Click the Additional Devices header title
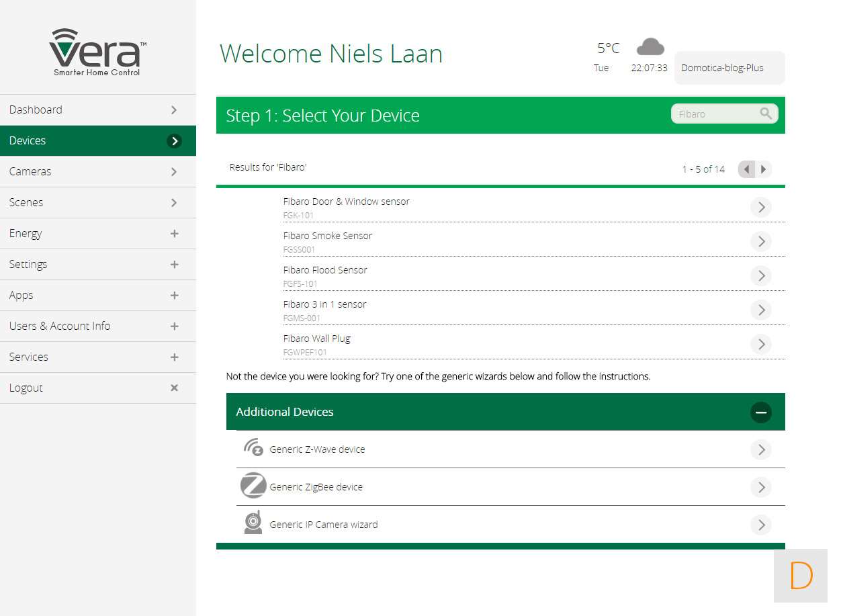Viewport: 841px width, 616px height. click(285, 412)
